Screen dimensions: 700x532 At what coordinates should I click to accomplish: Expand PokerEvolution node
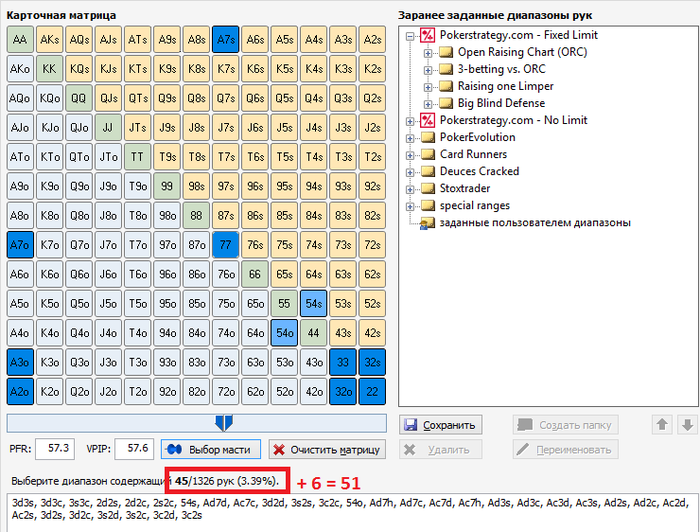pos(410,138)
